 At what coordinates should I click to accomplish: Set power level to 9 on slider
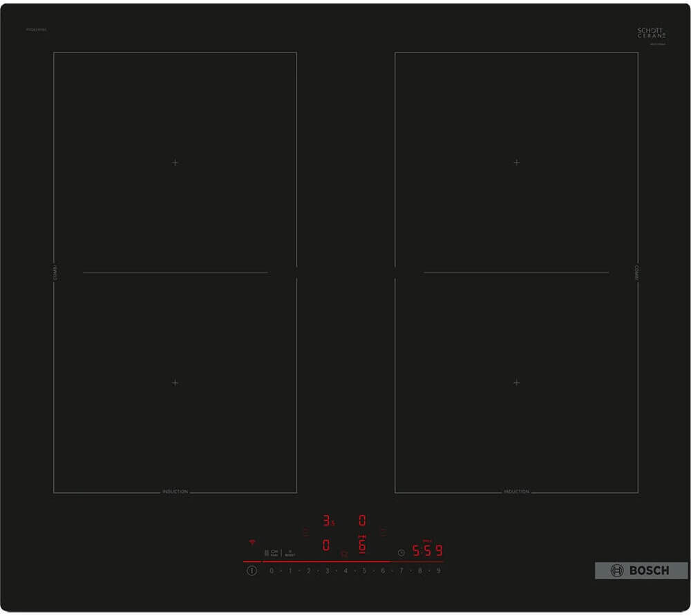tap(438, 571)
